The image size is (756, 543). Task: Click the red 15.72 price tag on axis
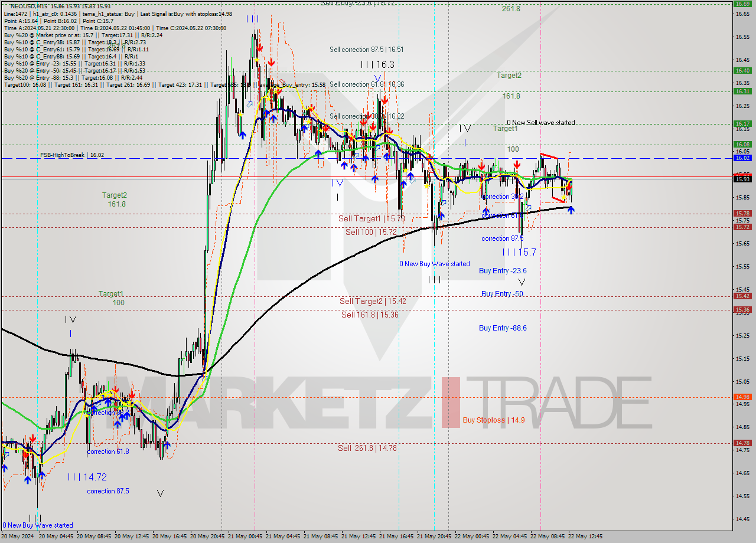point(742,227)
